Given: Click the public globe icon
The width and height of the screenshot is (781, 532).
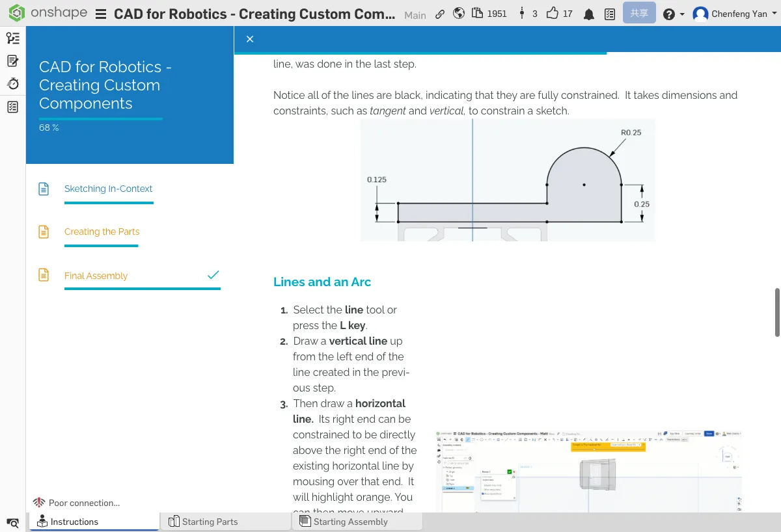Looking at the screenshot, I should (x=459, y=14).
